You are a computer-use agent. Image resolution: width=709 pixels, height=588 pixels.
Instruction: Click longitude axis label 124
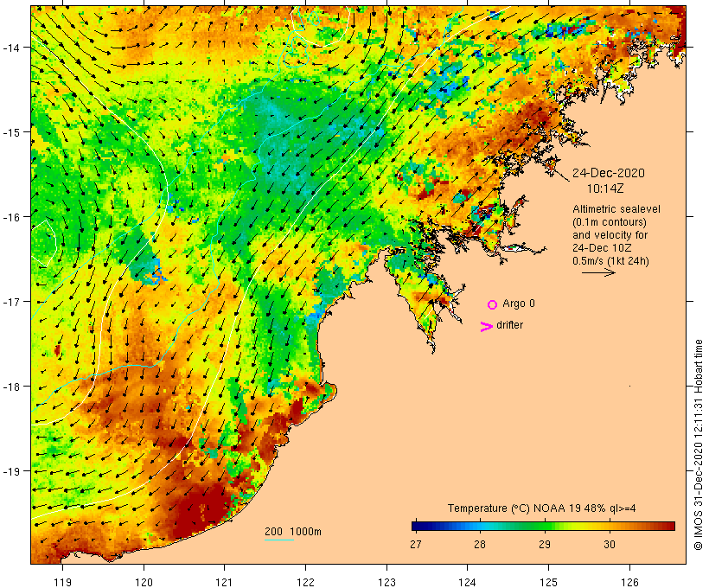click(x=468, y=582)
